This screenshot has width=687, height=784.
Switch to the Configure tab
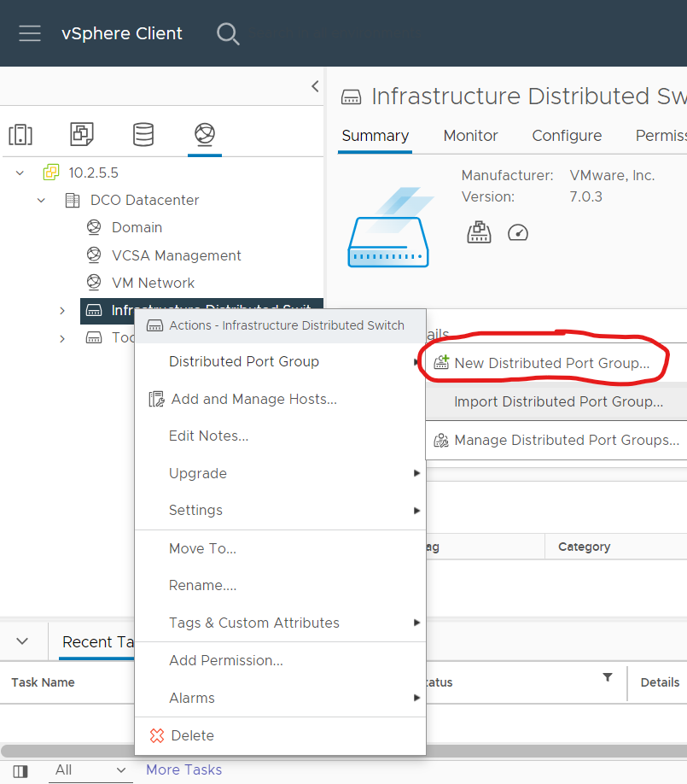567,136
